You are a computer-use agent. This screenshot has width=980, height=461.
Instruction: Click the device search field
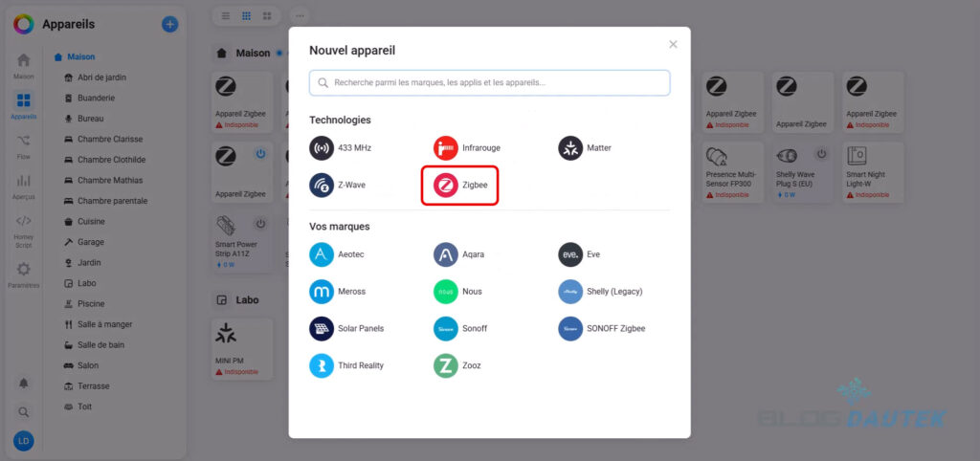tap(489, 82)
